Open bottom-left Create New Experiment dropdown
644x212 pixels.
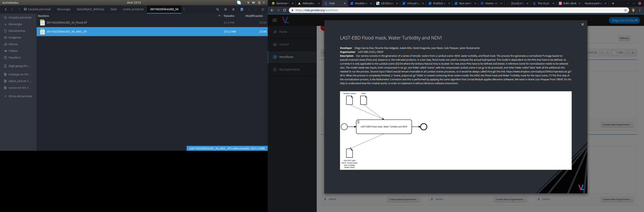point(403,199)
